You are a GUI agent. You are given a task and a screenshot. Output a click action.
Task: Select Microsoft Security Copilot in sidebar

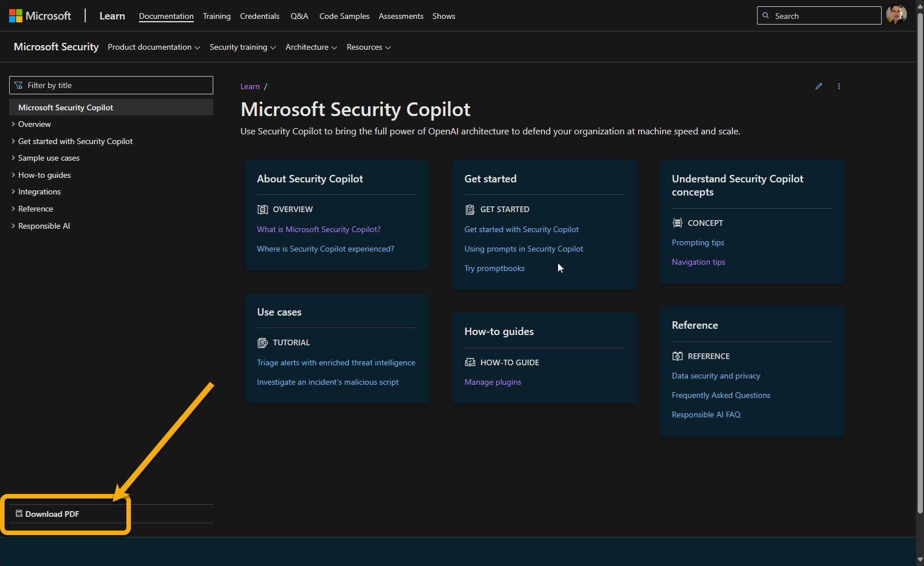pyautogui.click(x=111, y=107)
